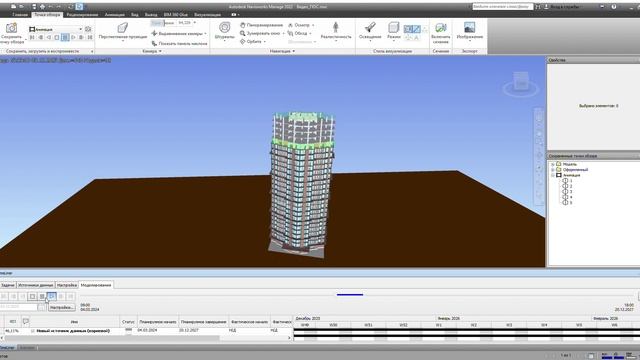This screenshot has width=640, height=360.
Task: Open the Lighting (Освещение) flashlight icon
Action: (x=370, y=27)
